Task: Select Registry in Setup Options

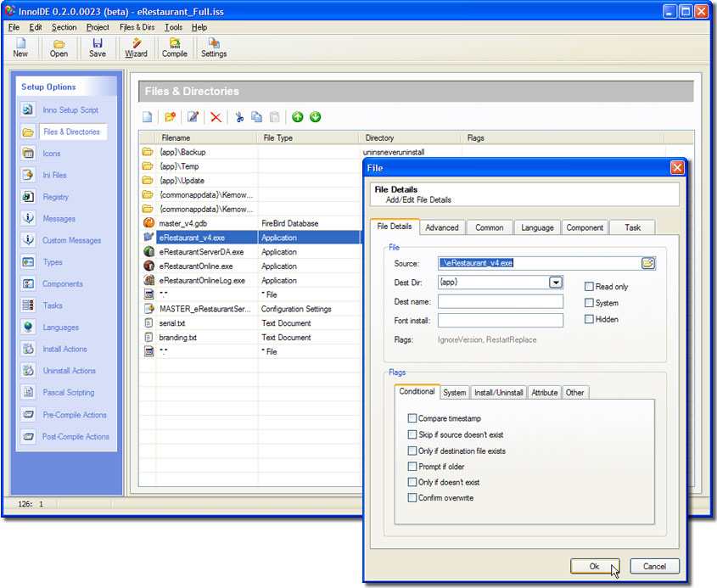Action: click(x=56, y=197)
